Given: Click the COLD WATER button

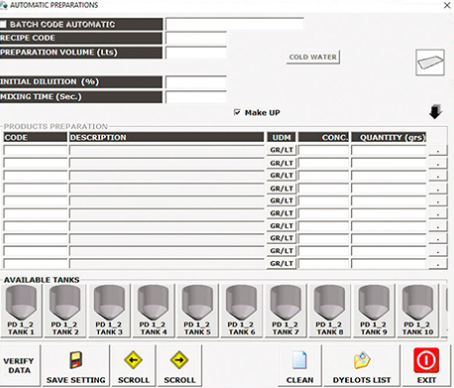Looking at the screenshot, I should 313,57.
